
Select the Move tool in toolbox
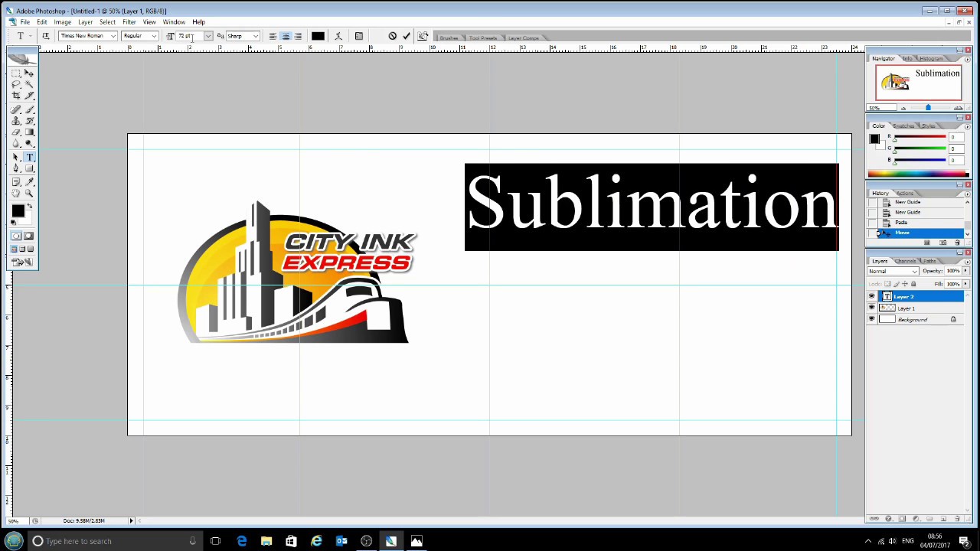[x=29, y=73]
